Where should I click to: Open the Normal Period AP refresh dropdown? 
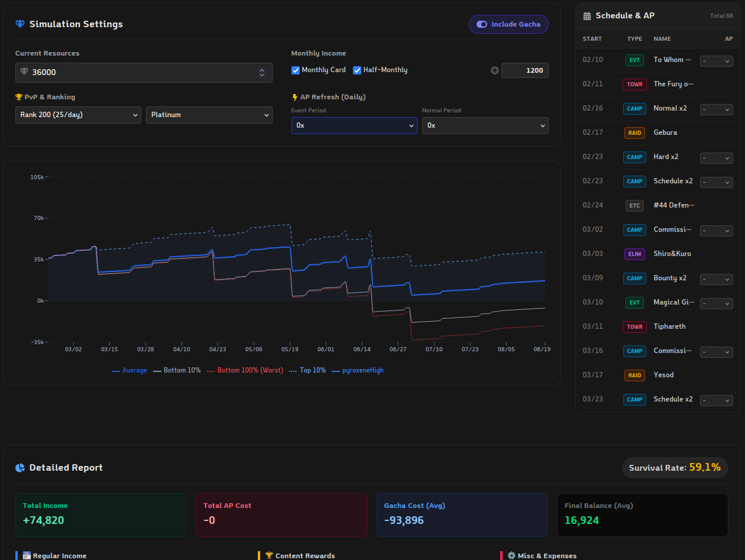(485, 126)
